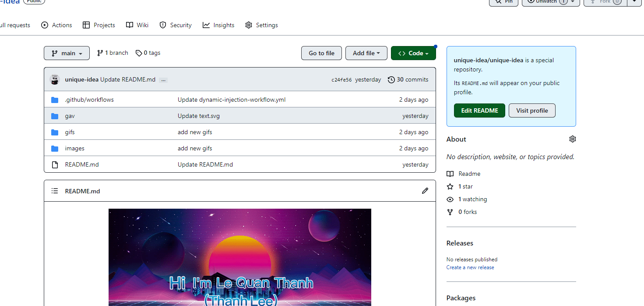Screen dimensions: 644x306
Task: Open the Settings tab
Action: [x=261, y=25]
